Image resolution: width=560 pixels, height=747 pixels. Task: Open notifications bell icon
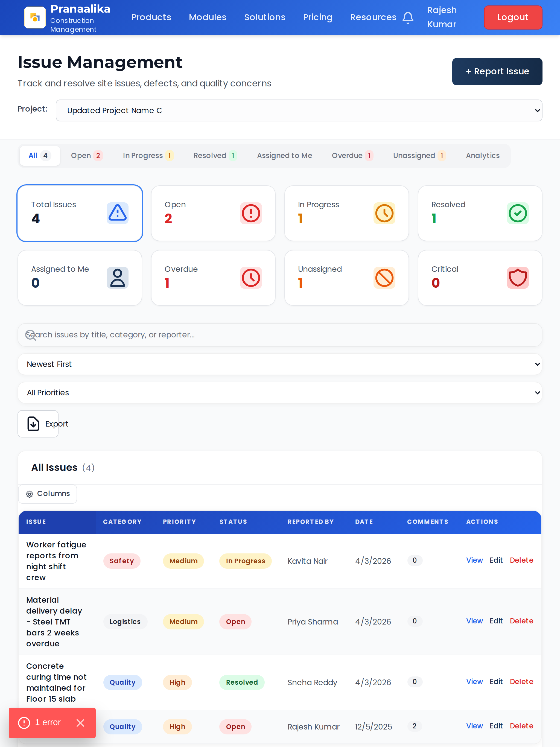[x=408, y=17]
